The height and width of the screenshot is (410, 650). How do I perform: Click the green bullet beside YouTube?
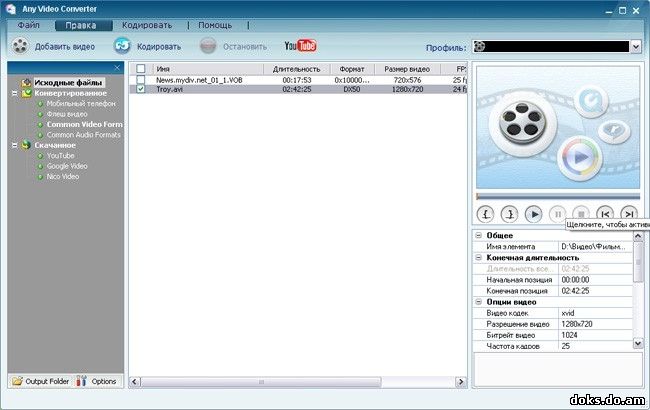[x=40, y=156]
